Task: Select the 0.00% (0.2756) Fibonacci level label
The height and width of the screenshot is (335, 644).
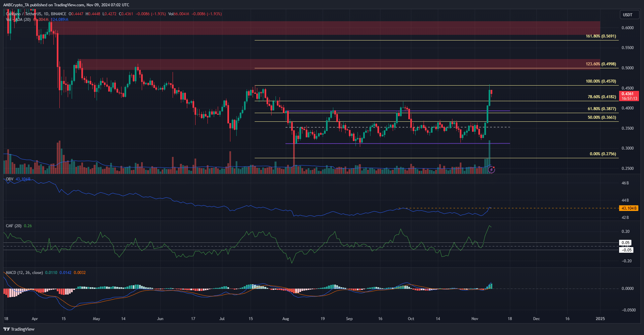Action: click(x=603, y=154)
